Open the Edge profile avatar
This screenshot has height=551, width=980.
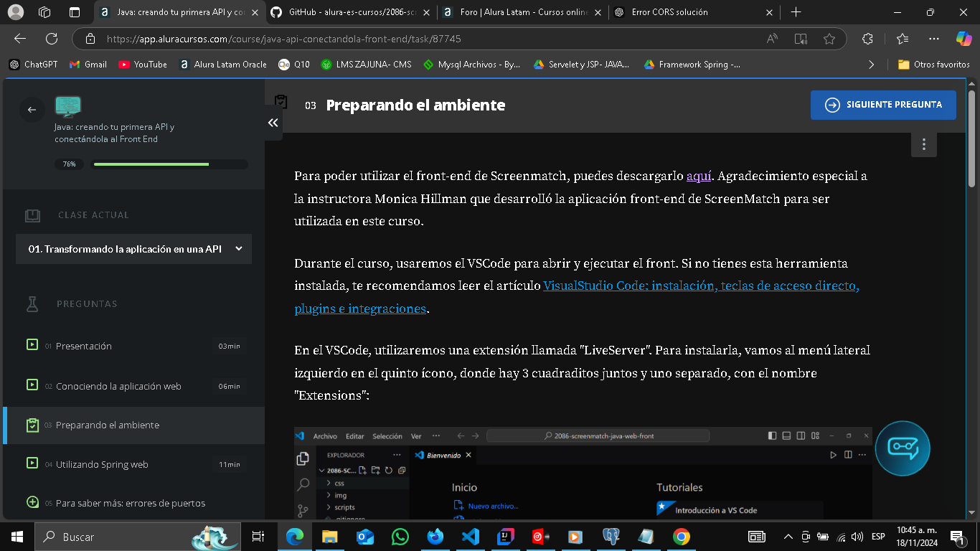click(15, 12)
